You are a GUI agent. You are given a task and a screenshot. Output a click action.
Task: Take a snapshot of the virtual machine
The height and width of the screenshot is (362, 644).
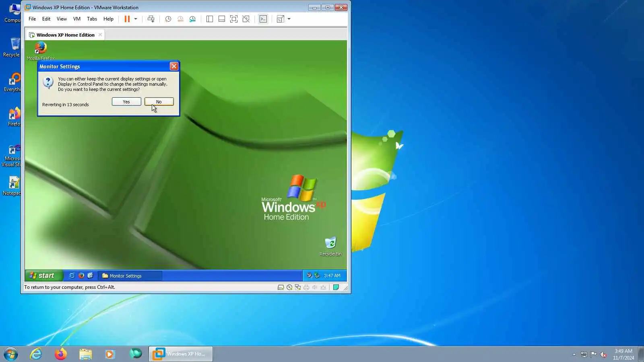(168, 19)
